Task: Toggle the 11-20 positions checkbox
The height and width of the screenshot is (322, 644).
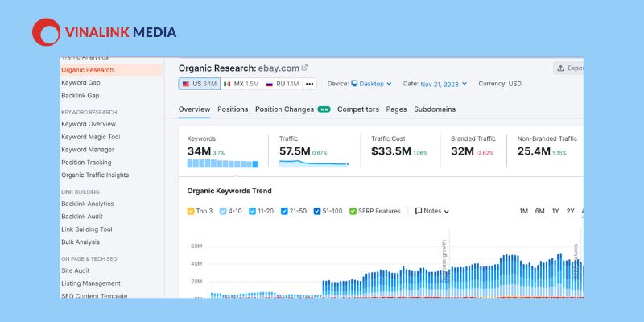Action: pyautogui.click(x=252, y=211)
